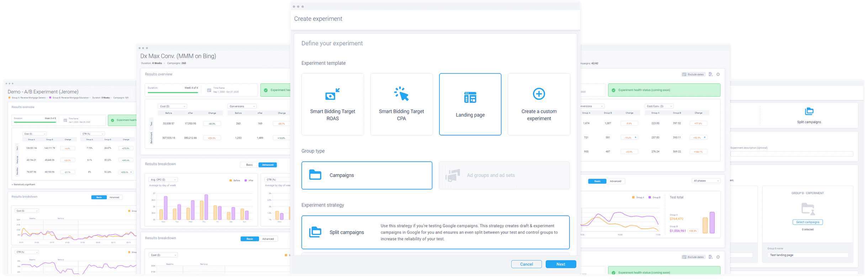Click the plus icon for custom experiment
Screen dimensions: 868x280
pyautogui.click(x=539, y=94)
